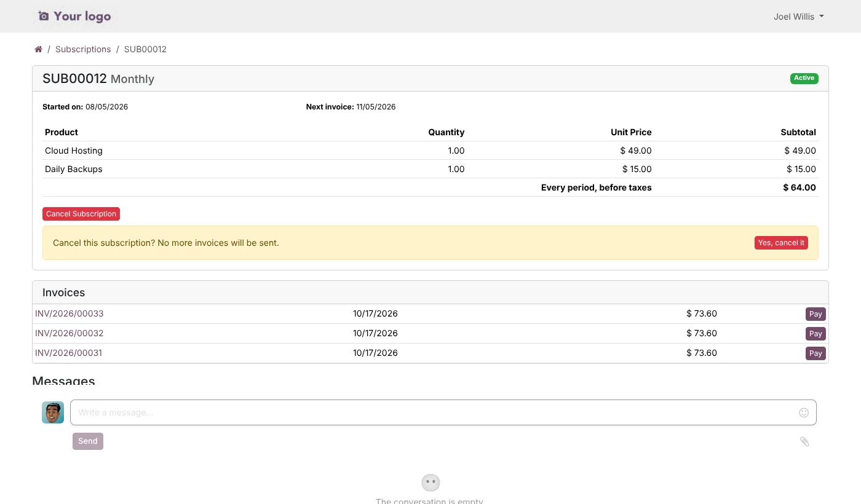The image size is (861, 504).
Task: Pay invoice INV/2026/00033
Action: click(x=815, y=314)
